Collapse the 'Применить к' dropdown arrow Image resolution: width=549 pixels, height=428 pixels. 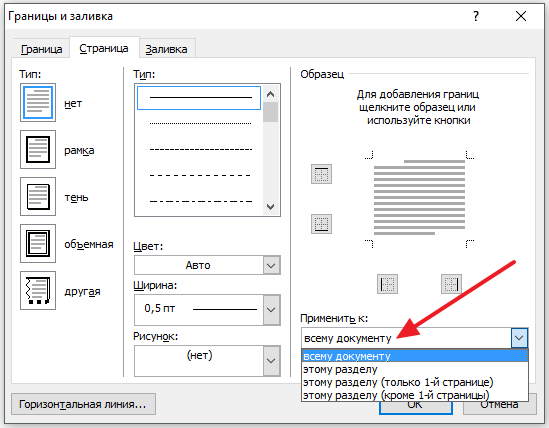[519, 338]
